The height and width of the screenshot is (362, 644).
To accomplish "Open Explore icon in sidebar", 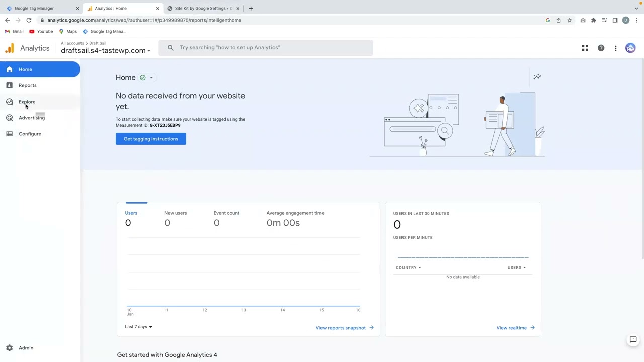I will point(9,102).
